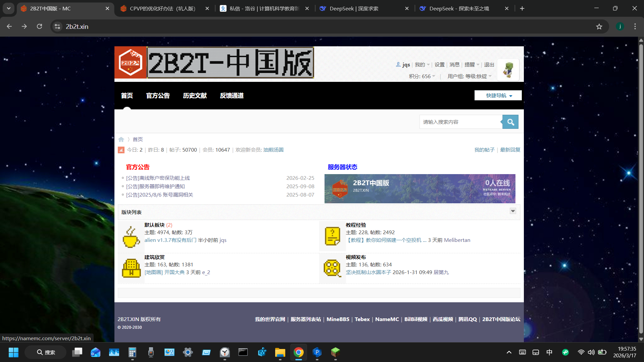Image resolution: width=644 pixels, height=362 pixels.
Task: Click 退出 to log out
Action: pos(489,64)
